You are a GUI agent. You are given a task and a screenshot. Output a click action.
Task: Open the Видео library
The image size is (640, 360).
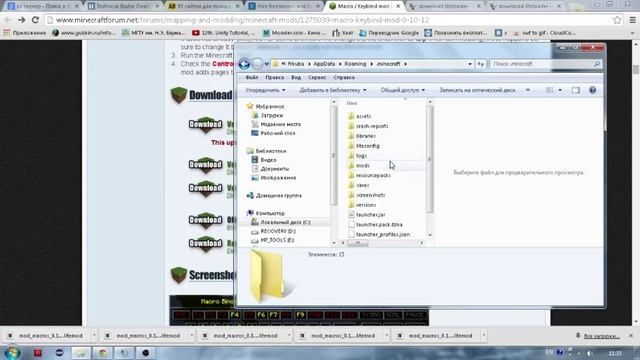pyautogui.click(x=268, y=160)
